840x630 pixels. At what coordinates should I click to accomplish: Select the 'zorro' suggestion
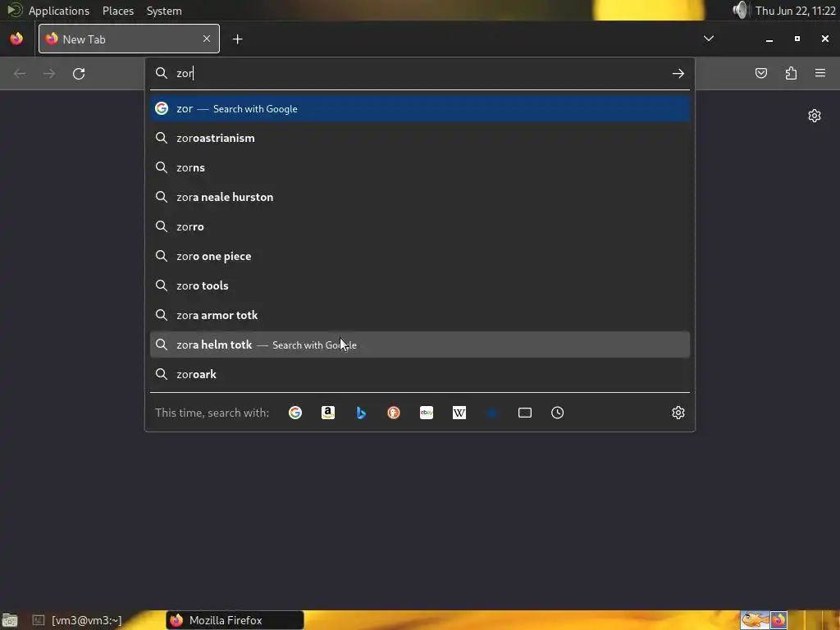coord(419,226)
